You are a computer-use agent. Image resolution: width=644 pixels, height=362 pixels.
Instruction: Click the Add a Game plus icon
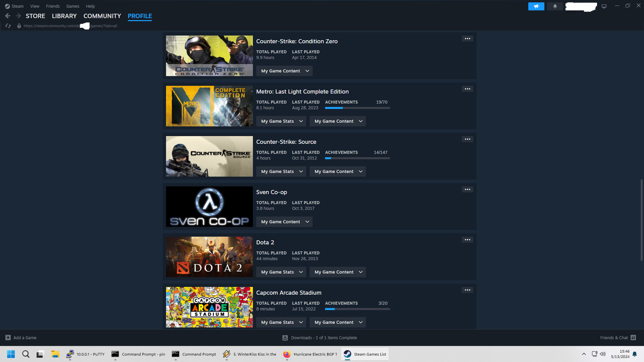point(8,337)
